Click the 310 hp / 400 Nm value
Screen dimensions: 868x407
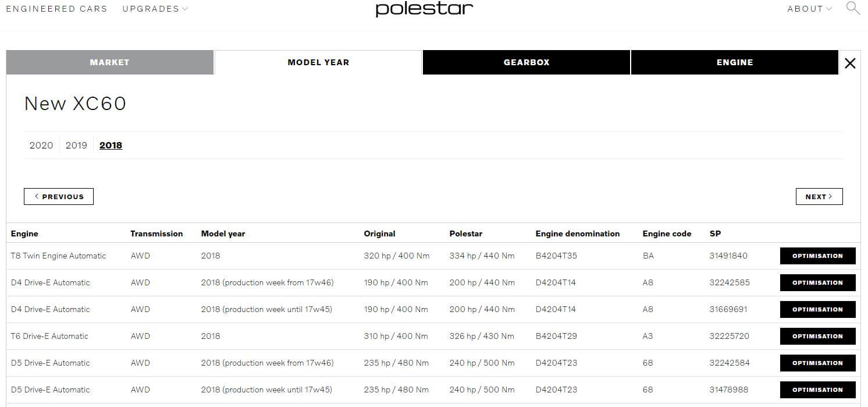[x=396, y=336]
